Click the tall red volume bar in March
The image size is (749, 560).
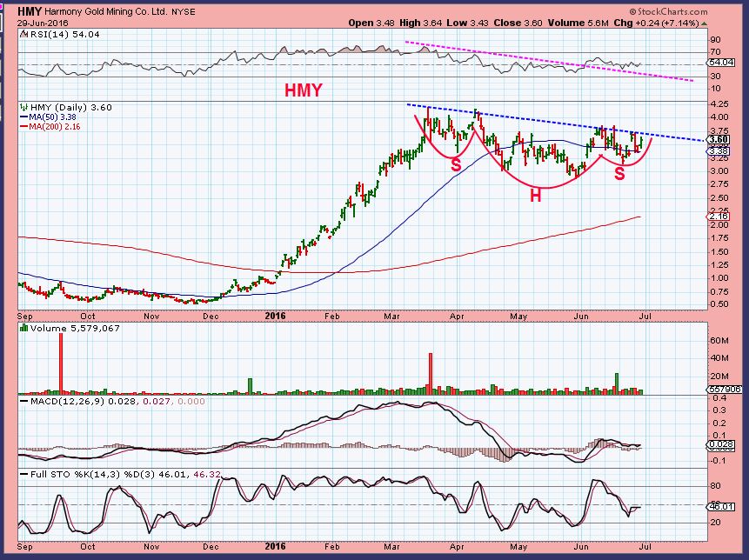coord(431,374)
